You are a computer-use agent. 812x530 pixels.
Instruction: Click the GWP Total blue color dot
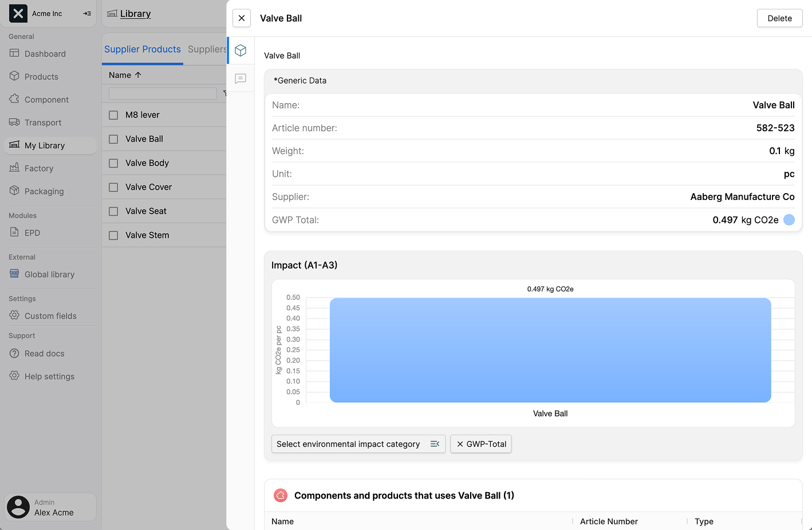(x=789, y=219)
